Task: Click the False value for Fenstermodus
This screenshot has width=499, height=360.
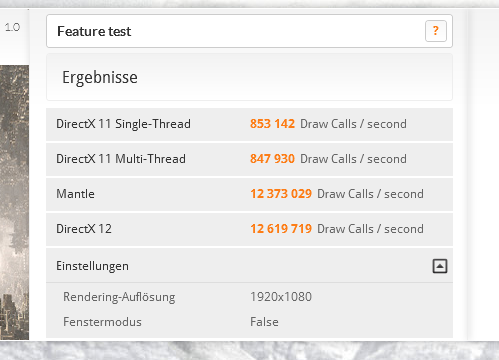Action: pos(264,322)
